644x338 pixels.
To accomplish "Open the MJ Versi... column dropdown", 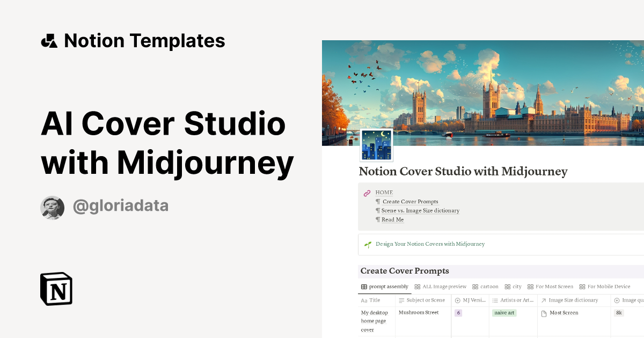I will (x=472, y=300).
